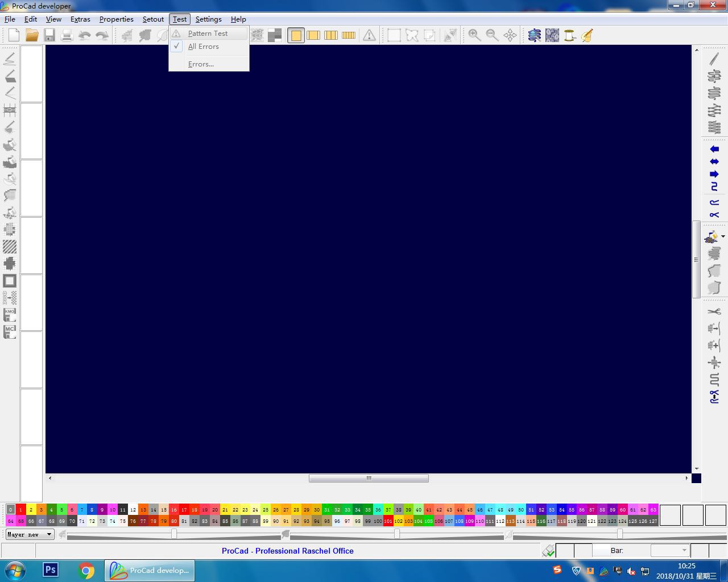Click the blue thread lapping icon
The width and height of the screenshot is (728, 582).
pyautogui.click(x=534, y=35)
